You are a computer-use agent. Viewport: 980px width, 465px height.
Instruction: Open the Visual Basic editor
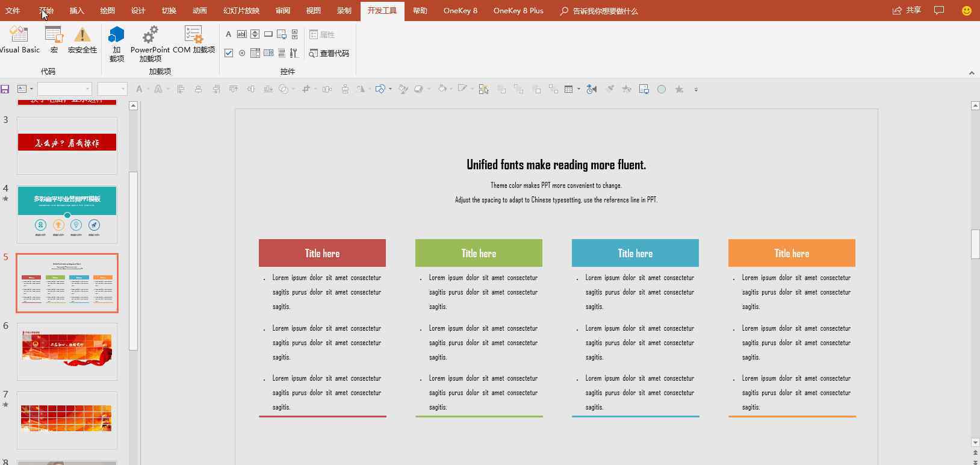tap(18, 40)
